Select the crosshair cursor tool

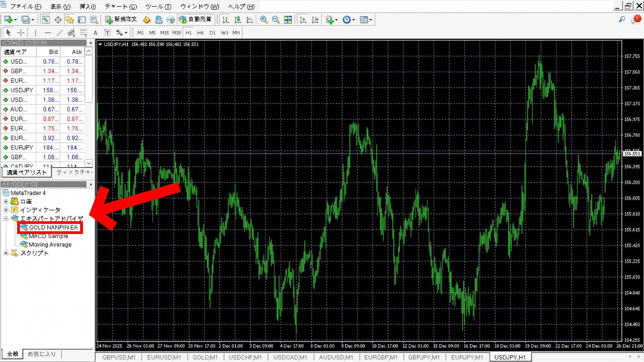21,33
